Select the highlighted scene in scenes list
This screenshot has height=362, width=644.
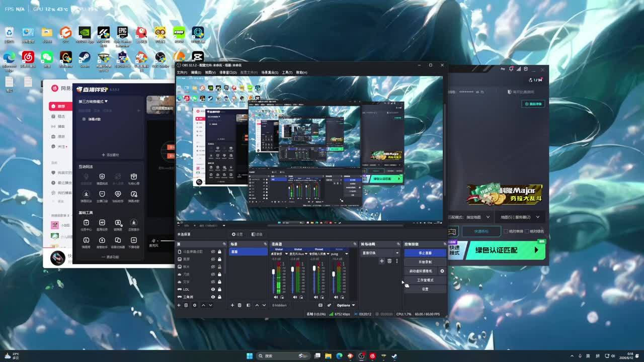coord(248,251)
